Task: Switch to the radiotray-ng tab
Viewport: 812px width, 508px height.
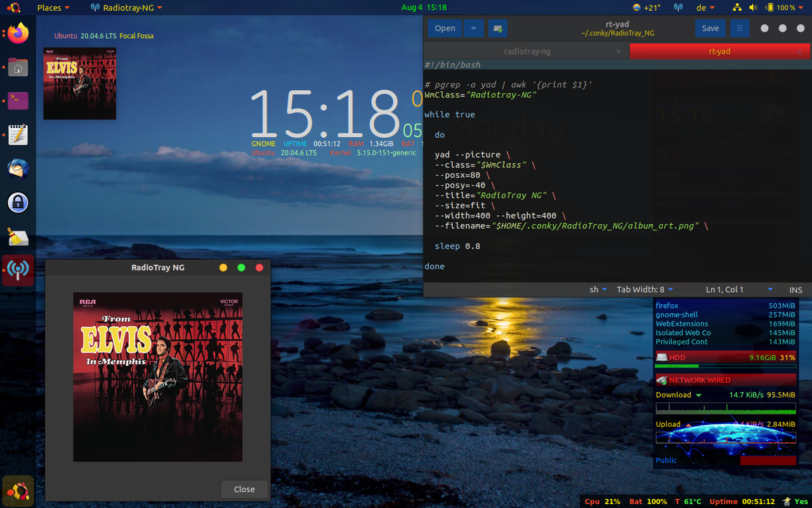Action: click(x=527, y=51)
